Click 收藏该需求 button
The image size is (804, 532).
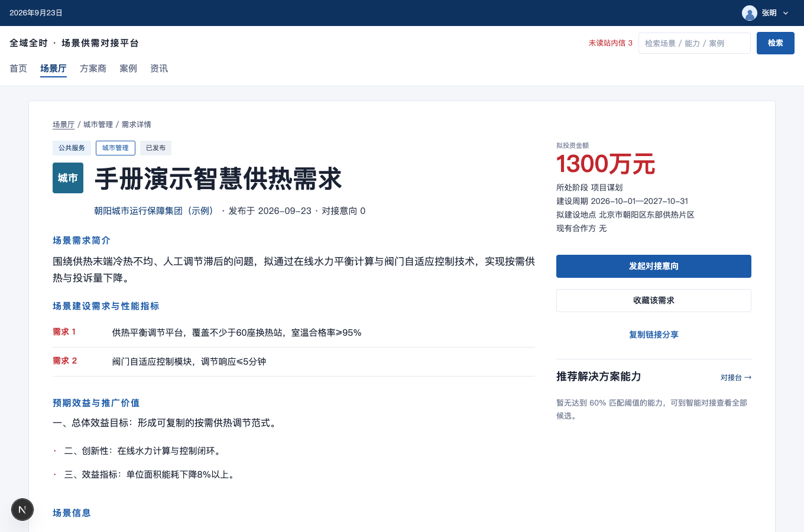coord(654,300)
